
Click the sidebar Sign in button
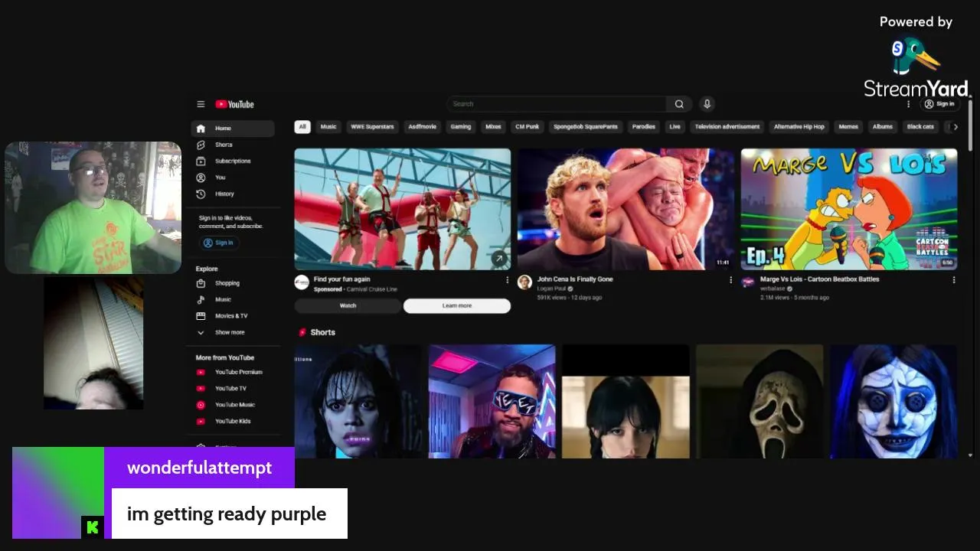pyautogui.click(x=219, y=243)
